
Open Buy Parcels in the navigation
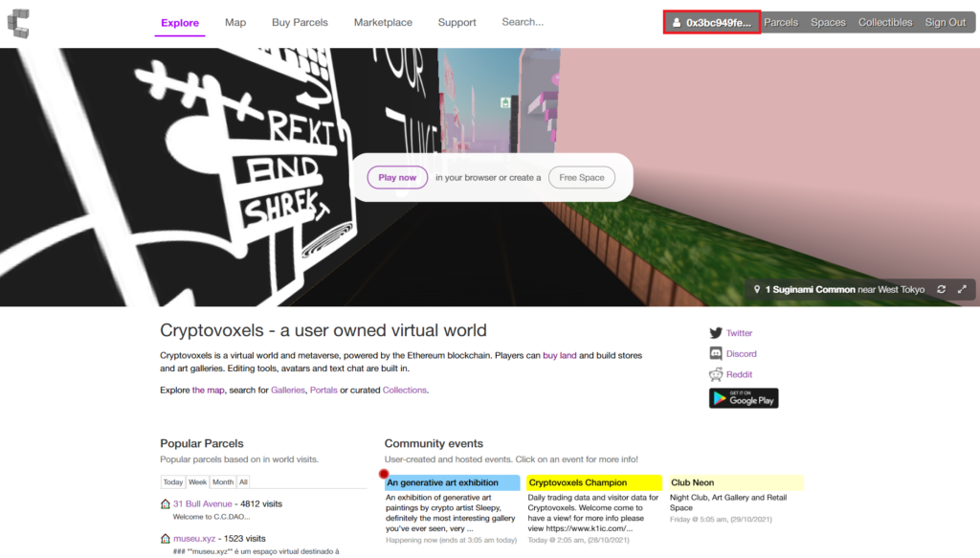pos(300,23)
